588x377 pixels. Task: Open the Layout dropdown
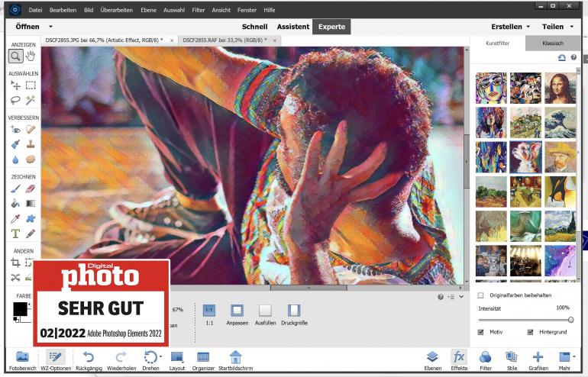177,360
